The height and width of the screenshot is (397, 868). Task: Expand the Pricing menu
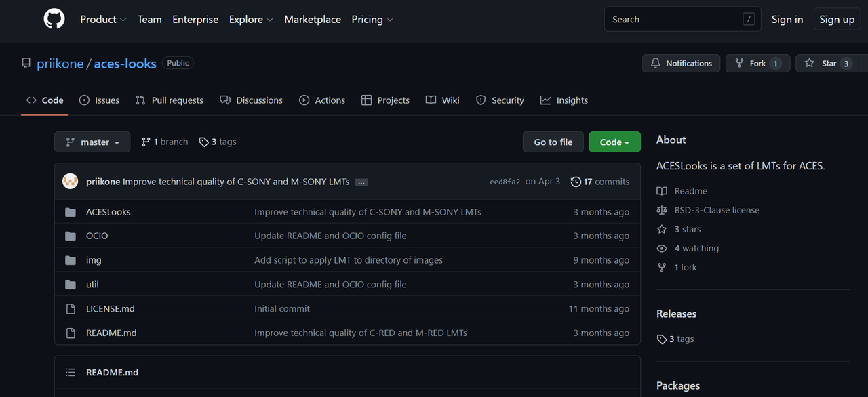[372, 20]
